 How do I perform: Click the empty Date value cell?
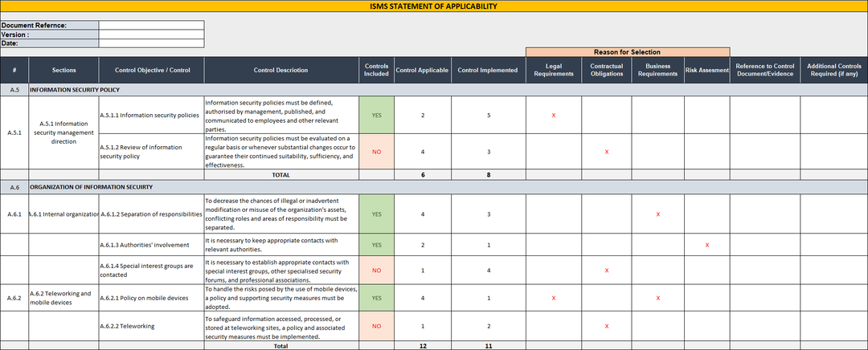151,43
